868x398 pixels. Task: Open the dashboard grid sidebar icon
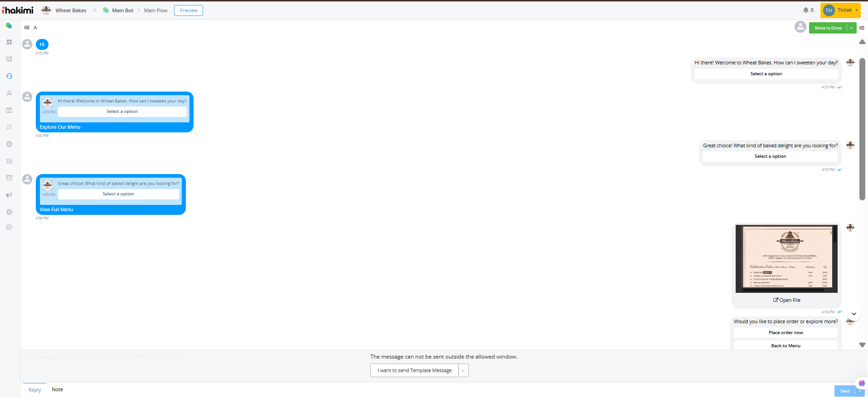tap(9, 42)
